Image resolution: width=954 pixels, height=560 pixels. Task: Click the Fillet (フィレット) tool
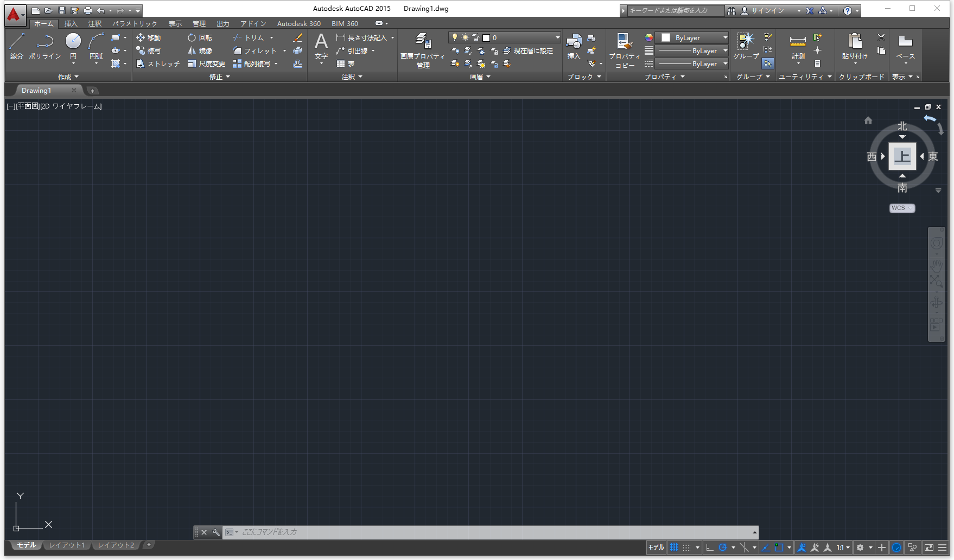[x=255, y=50]
